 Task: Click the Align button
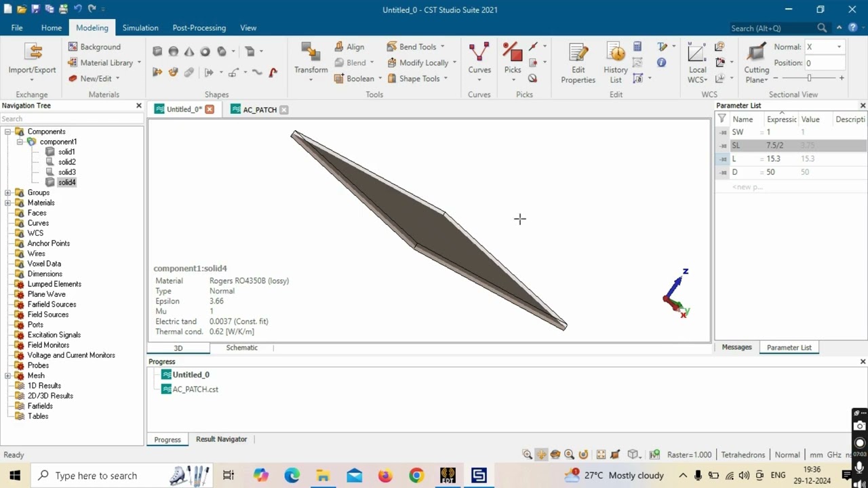coord(349,47)
